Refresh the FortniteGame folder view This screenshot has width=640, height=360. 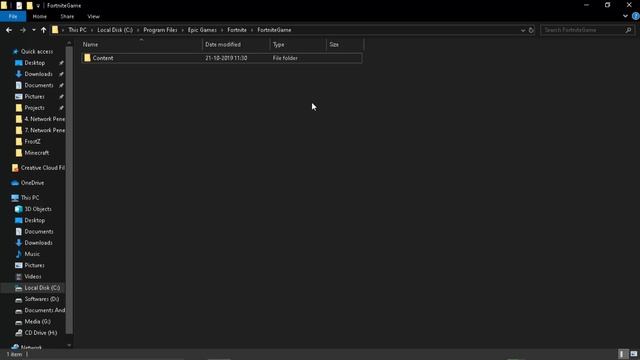tap(531, 30)
